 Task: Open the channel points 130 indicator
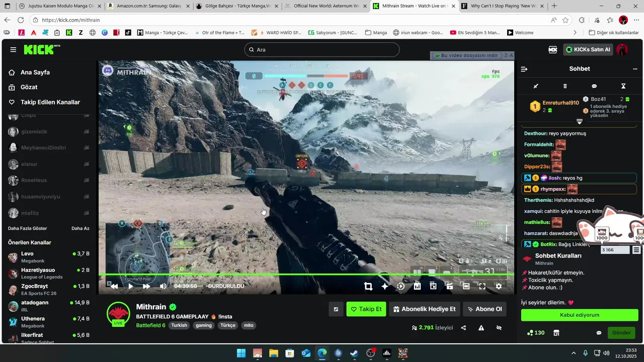pos(535,333)
